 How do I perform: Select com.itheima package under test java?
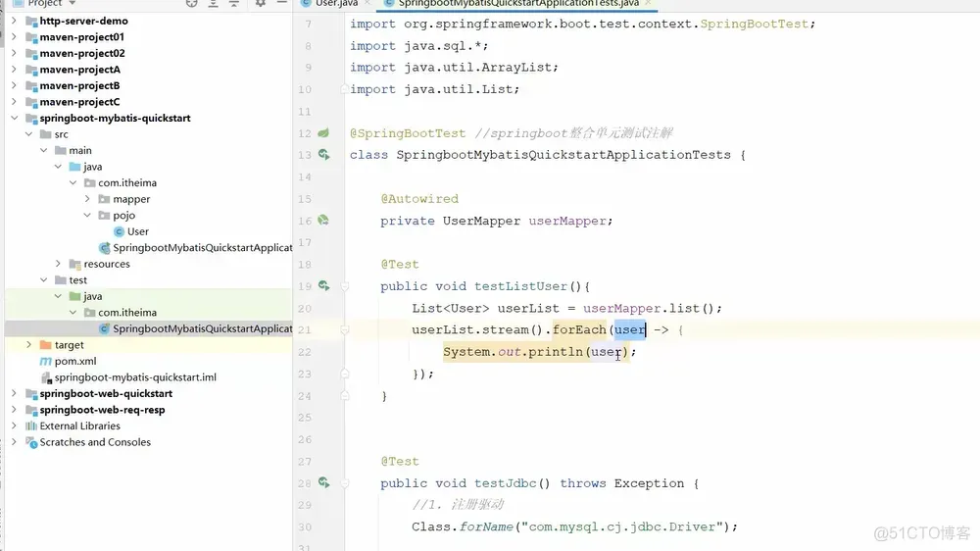click(126, 313)
